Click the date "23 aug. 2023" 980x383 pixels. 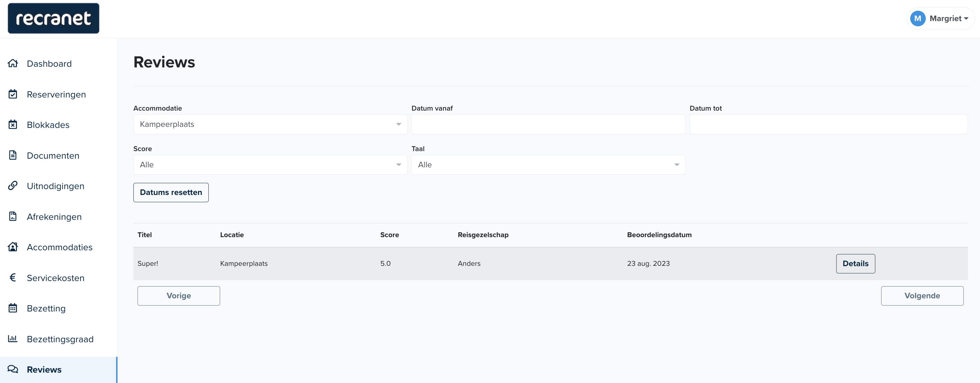coord(648,263)
